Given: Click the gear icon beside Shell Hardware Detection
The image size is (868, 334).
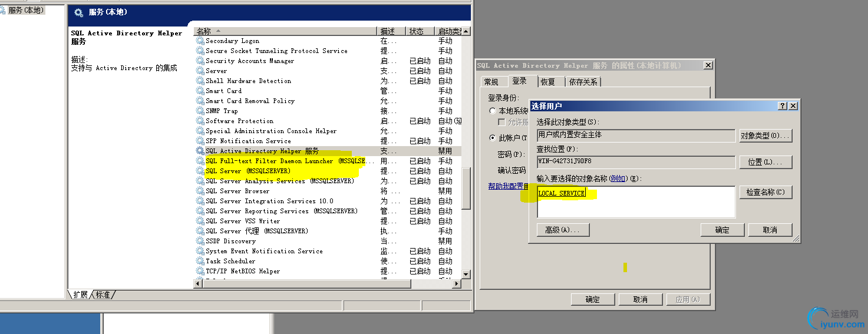Looking at the screenshot, I should 200,81.
